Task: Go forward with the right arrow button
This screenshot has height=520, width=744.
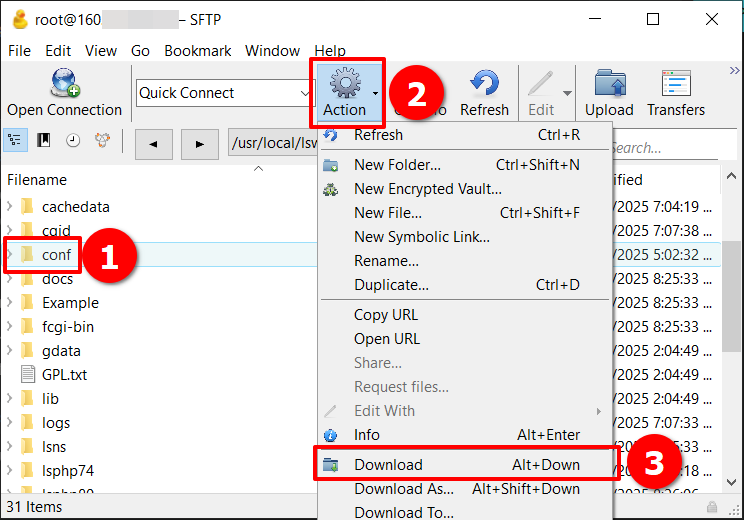Action: coord(200,144)
